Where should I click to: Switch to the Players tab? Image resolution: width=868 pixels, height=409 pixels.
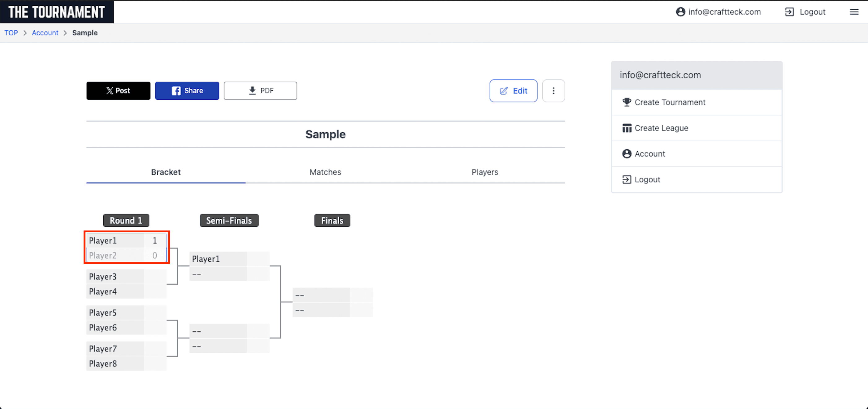484,172
